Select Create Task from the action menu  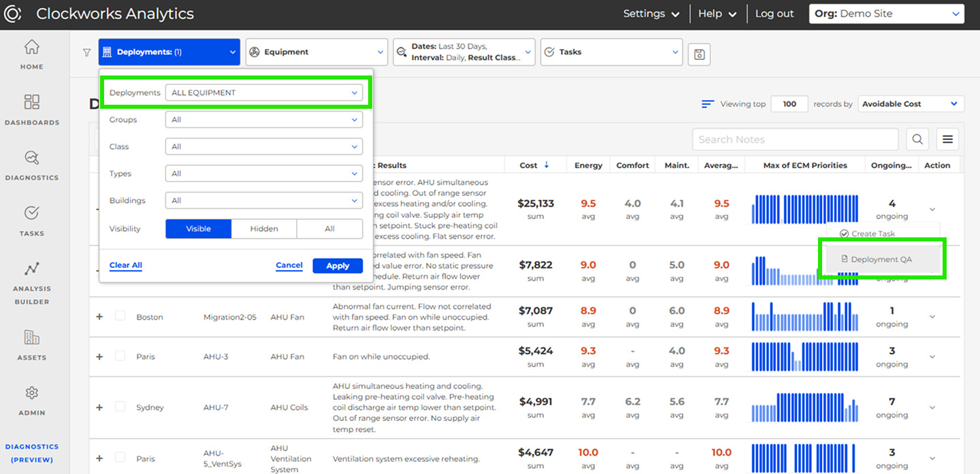883,234
